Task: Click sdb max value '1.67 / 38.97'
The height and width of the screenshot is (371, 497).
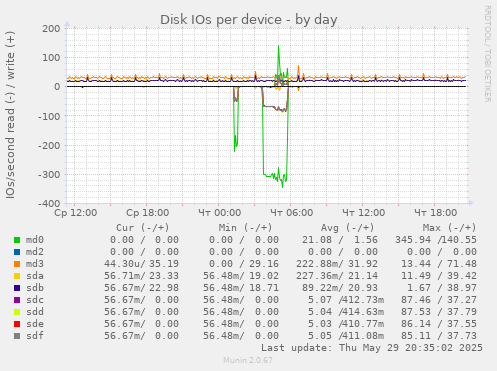Action: pyautogui.click(x=442, y=288)
